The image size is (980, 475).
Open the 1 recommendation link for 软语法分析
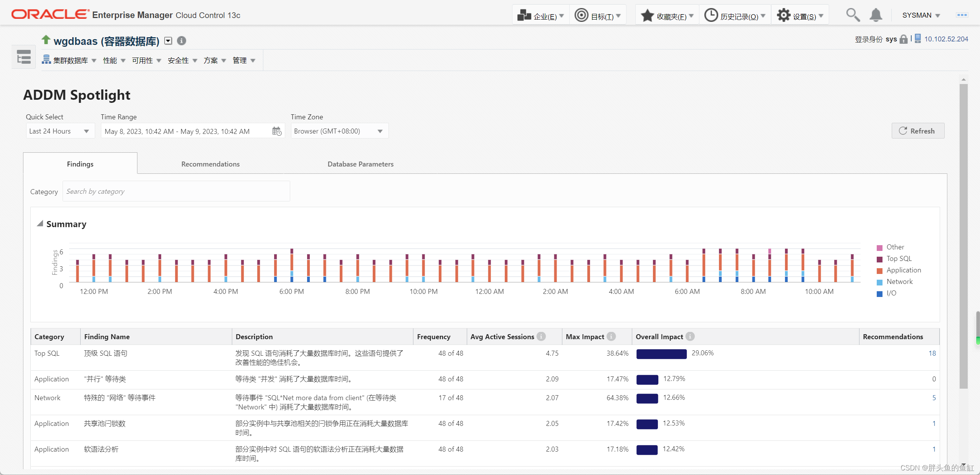pyautogui.click(x=934, y=449)
